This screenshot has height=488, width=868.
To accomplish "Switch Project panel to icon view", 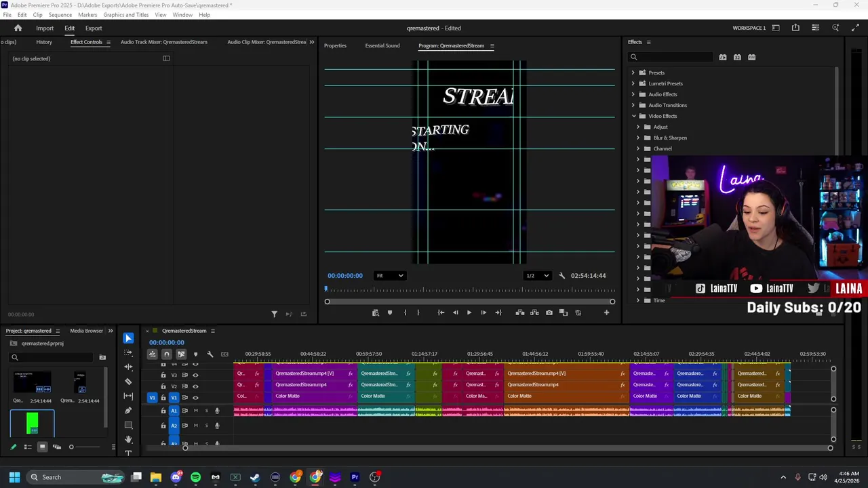I will point(42,447).
